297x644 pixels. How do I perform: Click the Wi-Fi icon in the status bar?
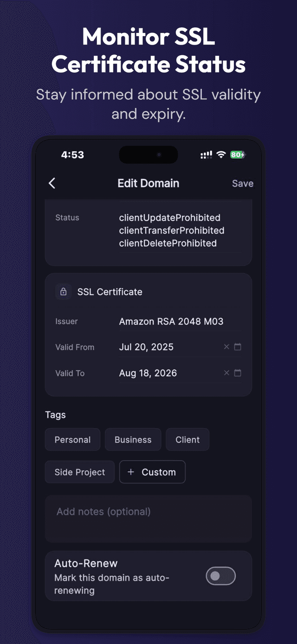pos(220,154)
